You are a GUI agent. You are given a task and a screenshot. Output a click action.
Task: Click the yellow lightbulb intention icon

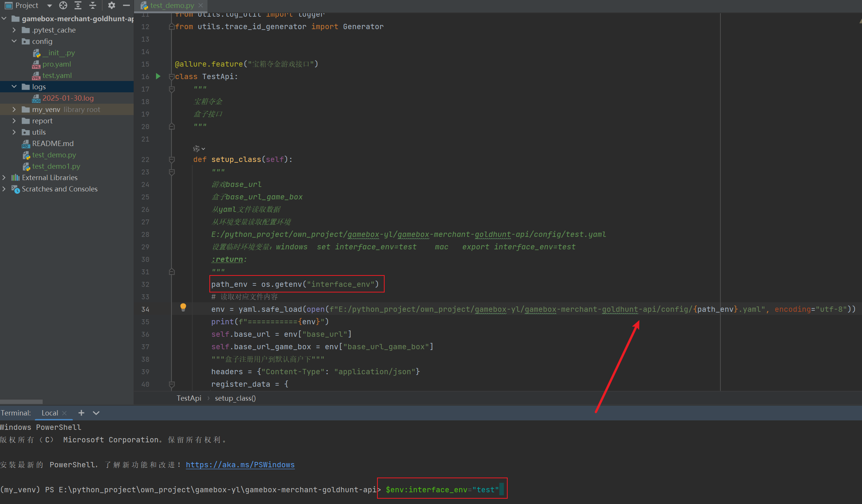183,307
